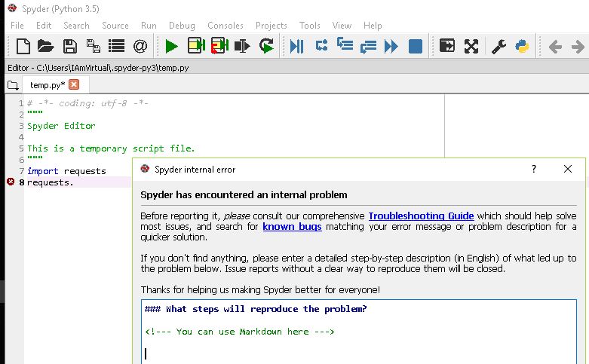Save all files toolbar icon
The height and width of the screenshot is (364, 589).
click(x=94, y=46)
